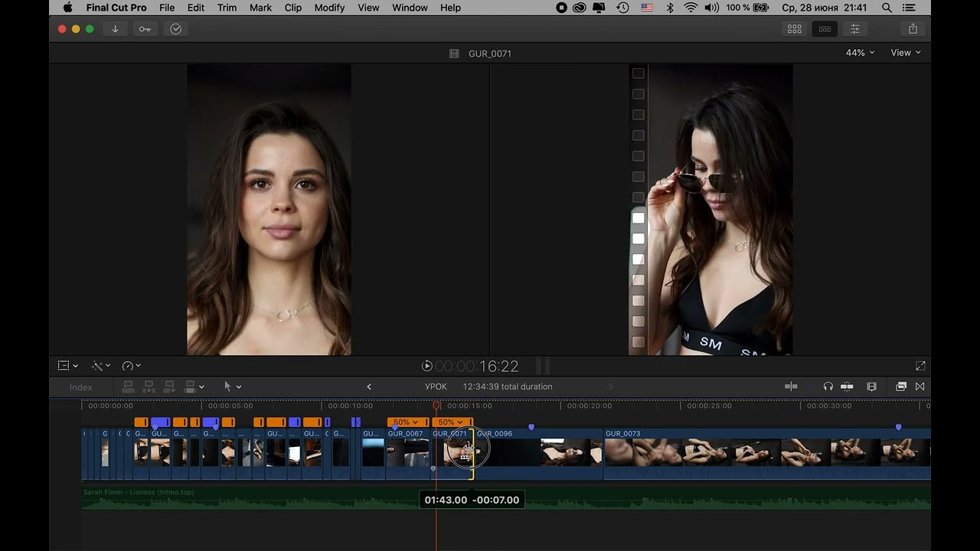
Task: Open the Clip menu
Action: [292, 8]
